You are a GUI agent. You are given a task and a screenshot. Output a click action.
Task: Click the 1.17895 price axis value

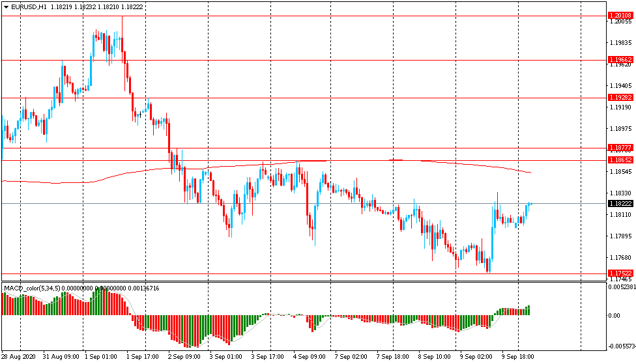coord(620,236)
